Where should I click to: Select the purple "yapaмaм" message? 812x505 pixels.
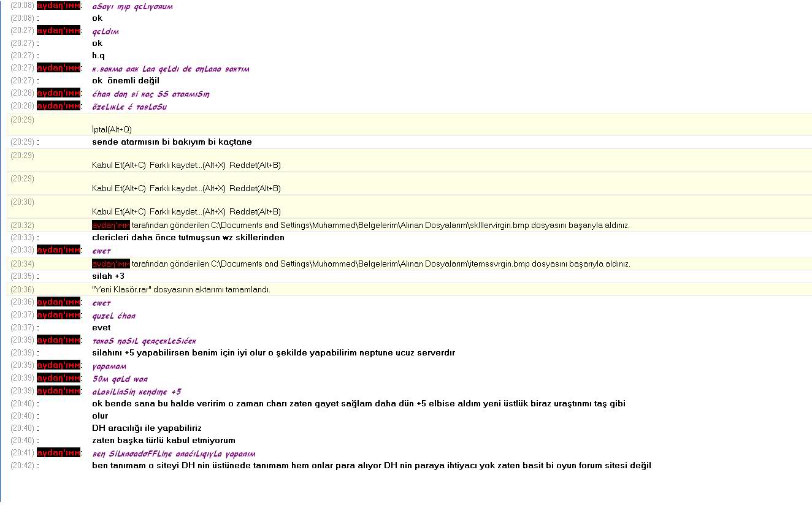pos(109,366)
